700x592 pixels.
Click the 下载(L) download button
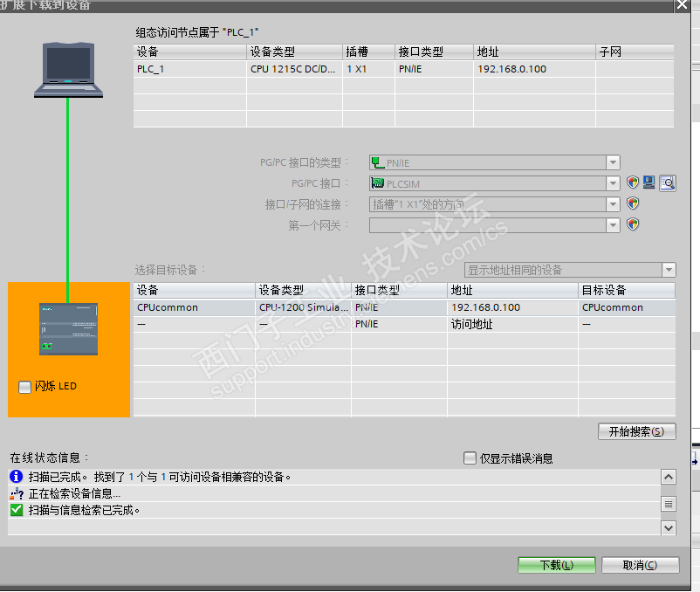pyautogui.click(x=557, y=565)
